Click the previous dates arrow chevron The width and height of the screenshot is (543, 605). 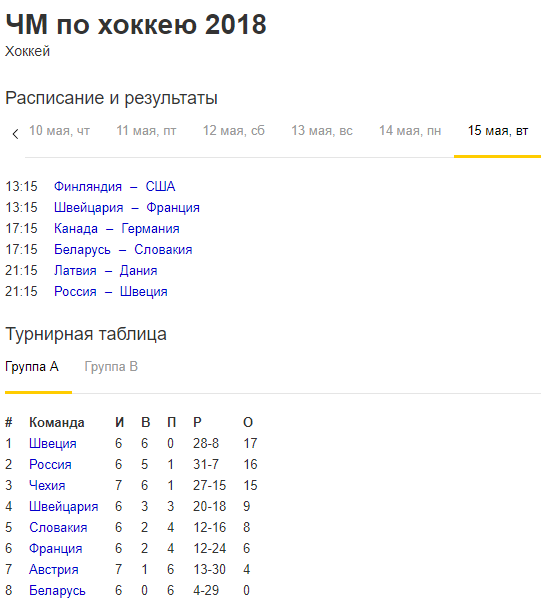point(15,134)
